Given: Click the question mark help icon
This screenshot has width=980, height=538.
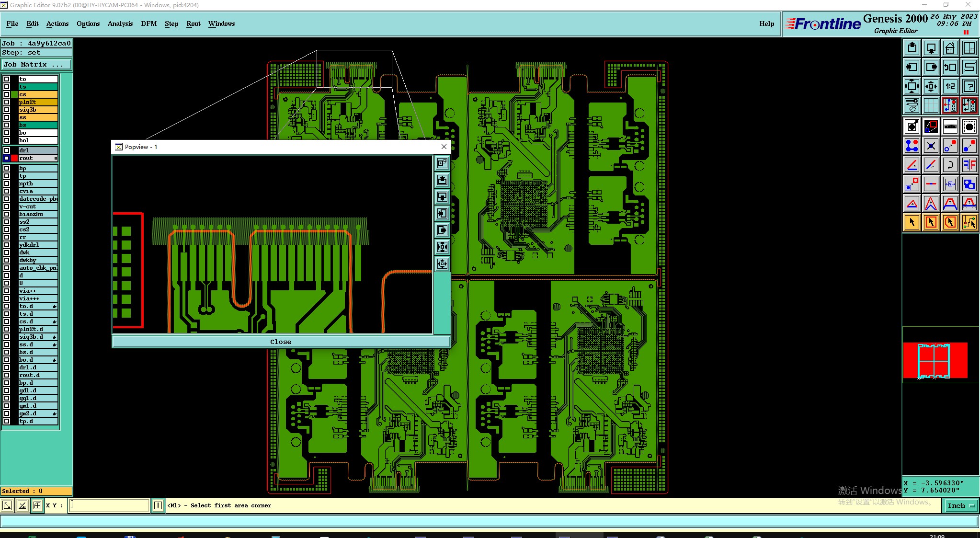Looking at the screenshot, I should coord(969,86).
